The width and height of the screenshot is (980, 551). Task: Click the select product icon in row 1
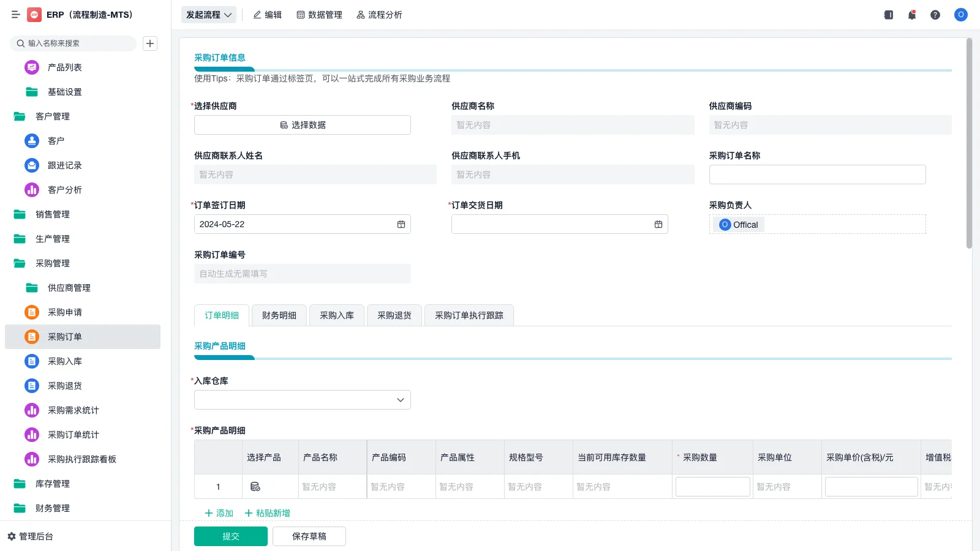255,487
